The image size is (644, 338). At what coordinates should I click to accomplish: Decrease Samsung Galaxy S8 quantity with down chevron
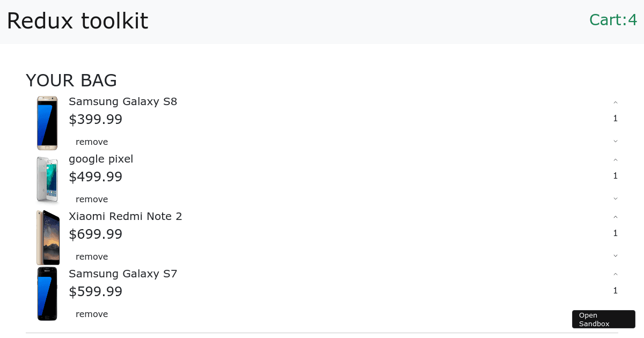pos(616,141)
